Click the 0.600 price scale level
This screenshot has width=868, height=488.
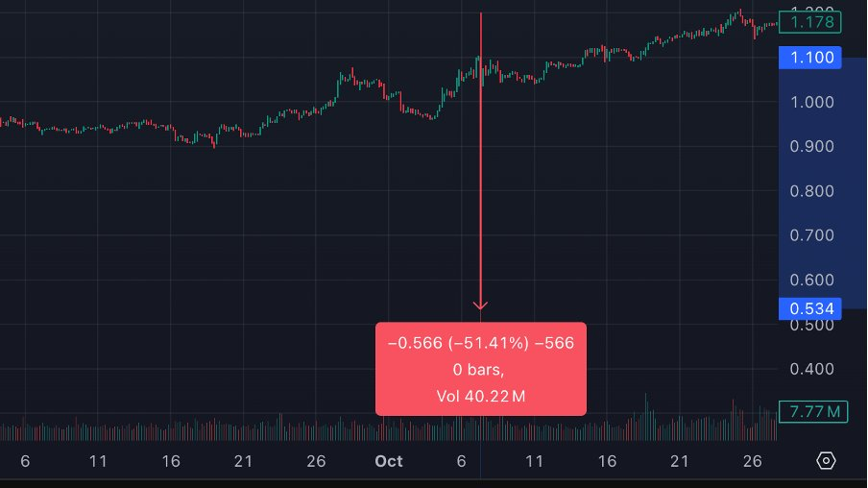click(x=810, y=281)
